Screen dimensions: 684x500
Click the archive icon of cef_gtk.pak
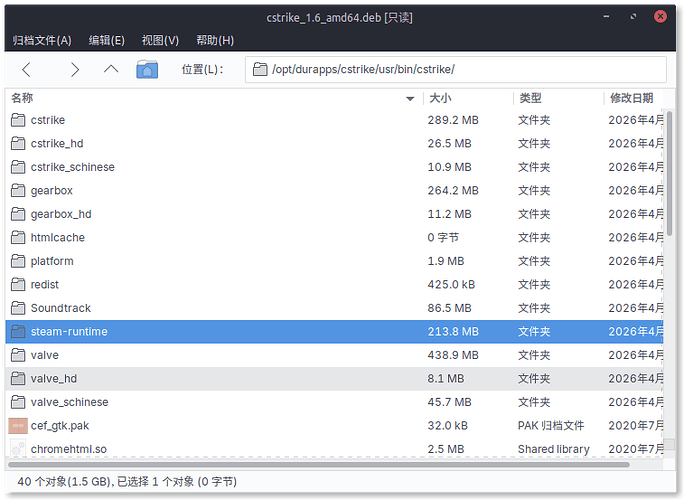coord(18,426)
